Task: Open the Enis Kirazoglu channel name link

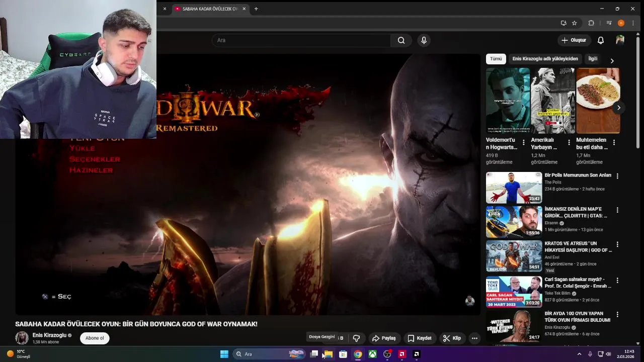Action: tap(49, 335)
